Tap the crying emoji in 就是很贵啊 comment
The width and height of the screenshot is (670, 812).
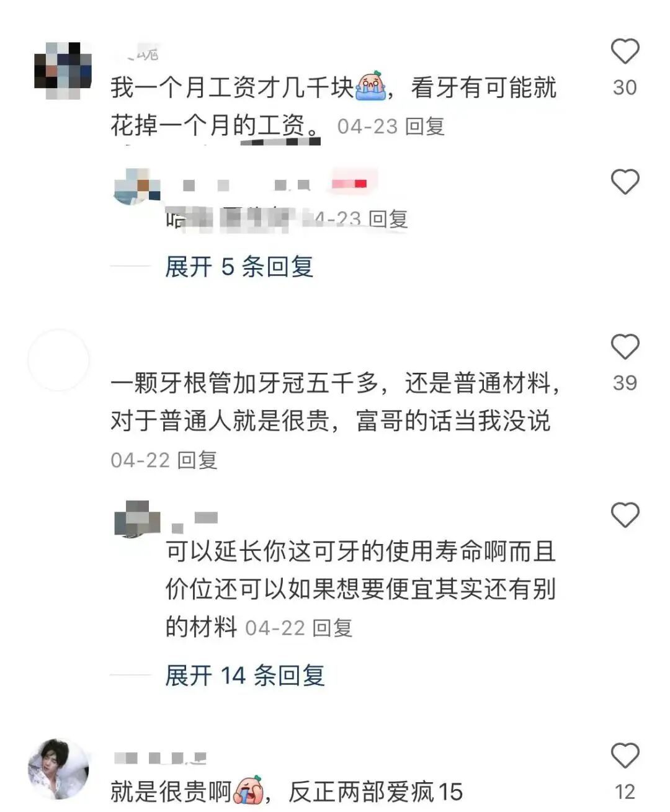(x=248, y=790)
